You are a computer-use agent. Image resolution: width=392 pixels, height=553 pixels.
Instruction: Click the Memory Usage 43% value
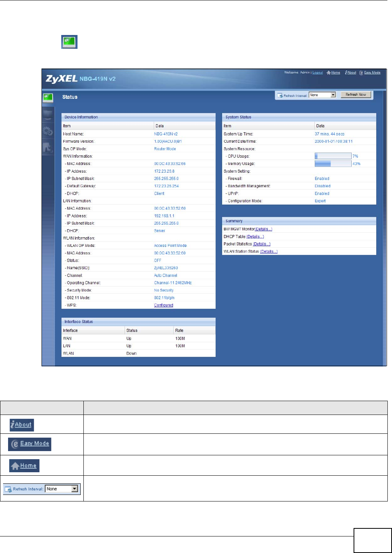[356, 164]
